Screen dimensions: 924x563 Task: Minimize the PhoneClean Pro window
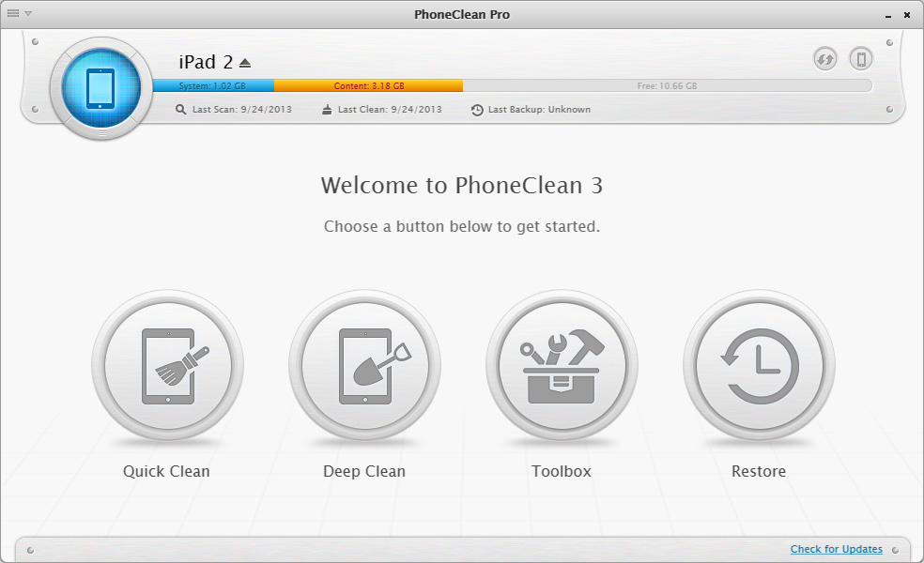point(888,15)
